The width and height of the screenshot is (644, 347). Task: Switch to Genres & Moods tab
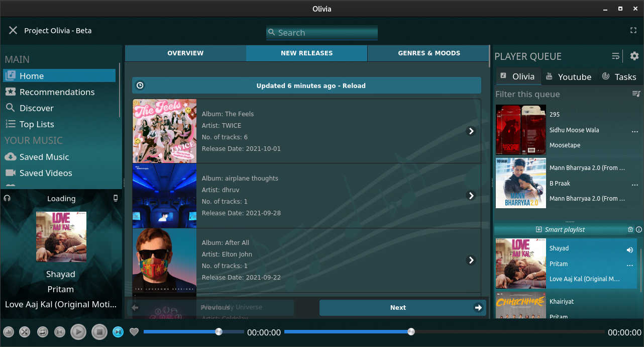[428, 53]
